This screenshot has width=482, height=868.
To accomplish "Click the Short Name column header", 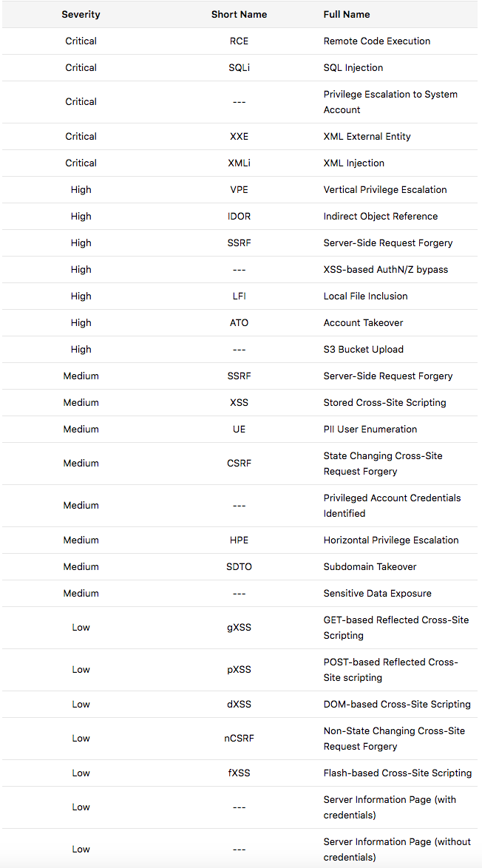I will (x=239, y=14).
